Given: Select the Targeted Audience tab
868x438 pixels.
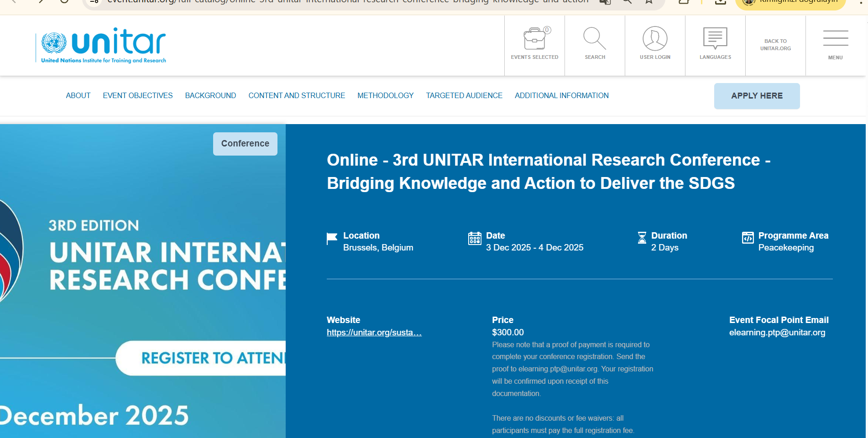Looking at the screenshot, I should (464, 95).
